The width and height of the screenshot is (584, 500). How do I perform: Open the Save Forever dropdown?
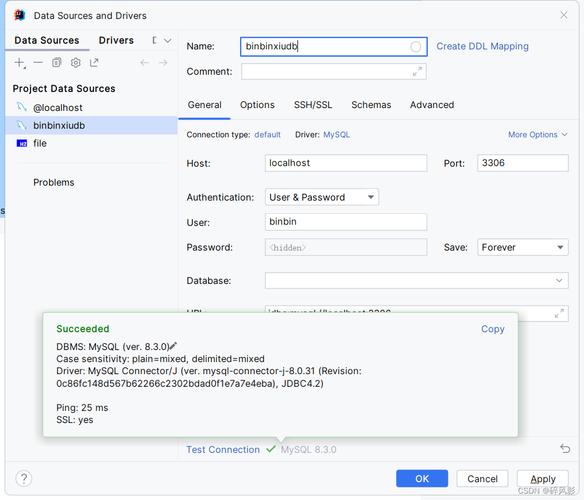(523, 247)
